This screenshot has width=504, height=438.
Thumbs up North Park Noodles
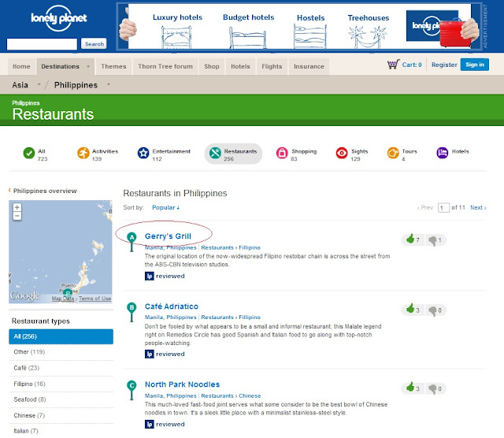click(x=413, y=388)
